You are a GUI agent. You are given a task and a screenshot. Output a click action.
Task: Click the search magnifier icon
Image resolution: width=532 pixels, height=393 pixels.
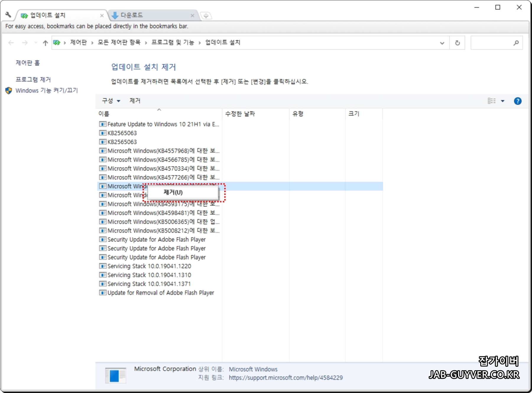pos(516,43)
